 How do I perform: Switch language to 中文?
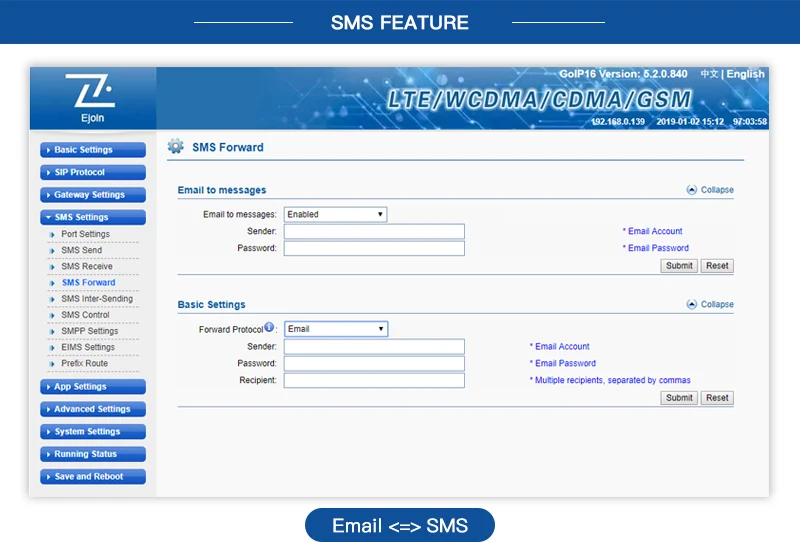coord(709,74)
